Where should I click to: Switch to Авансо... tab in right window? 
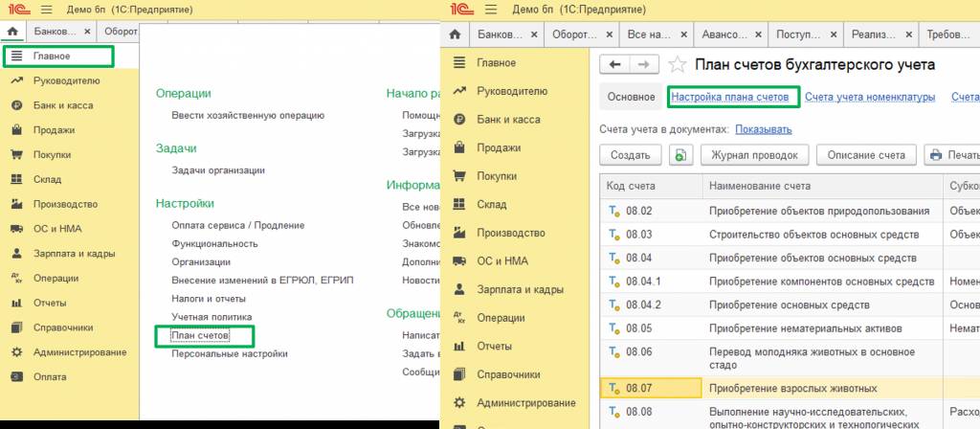(x=724, y=34)
